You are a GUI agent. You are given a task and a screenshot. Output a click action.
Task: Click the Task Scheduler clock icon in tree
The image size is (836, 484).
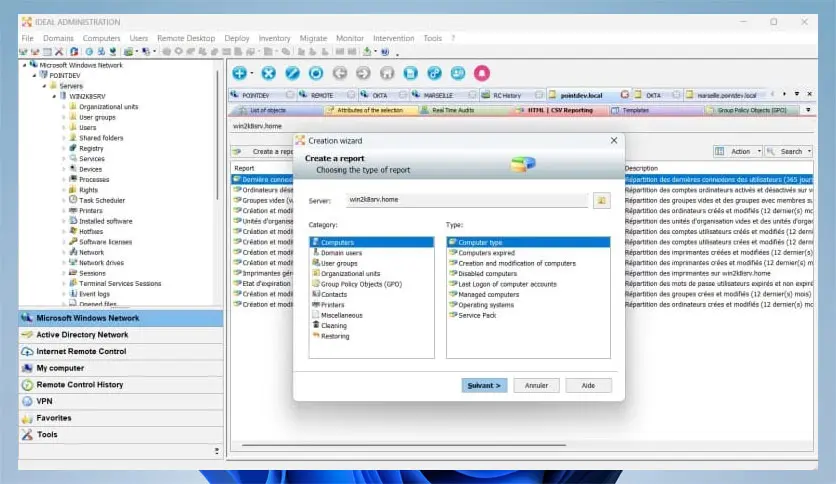pyautogui.click(x=73, y=200)
